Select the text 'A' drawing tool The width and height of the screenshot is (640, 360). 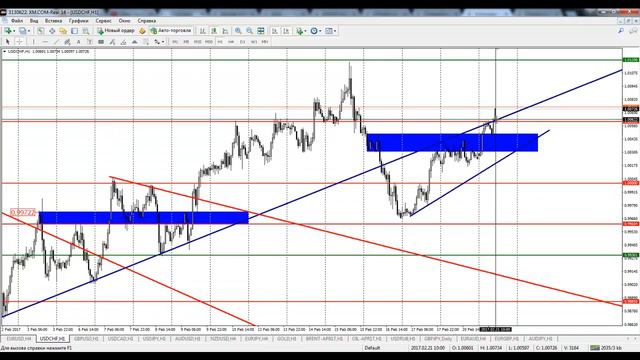point(78,42)
